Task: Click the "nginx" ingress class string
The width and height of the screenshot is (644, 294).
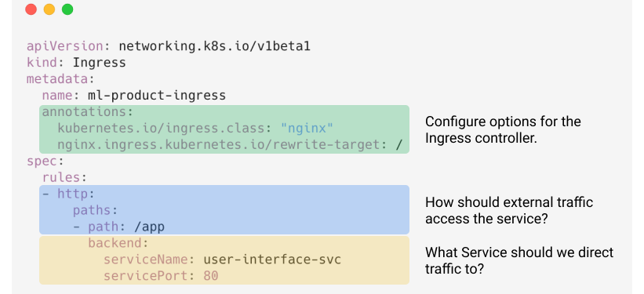Action: [307, 129]
